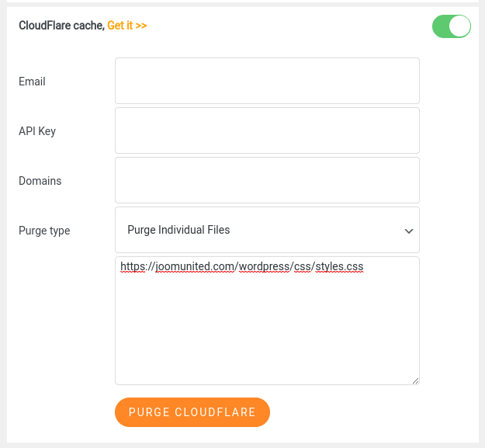
Task: Click the Purge type label
Action: coord(44,231)
